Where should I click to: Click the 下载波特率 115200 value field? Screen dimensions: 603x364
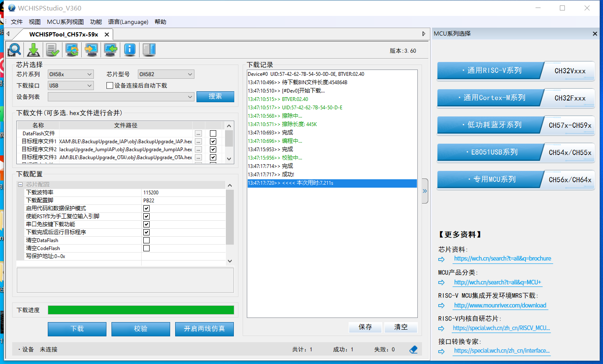tap(184, 193)
